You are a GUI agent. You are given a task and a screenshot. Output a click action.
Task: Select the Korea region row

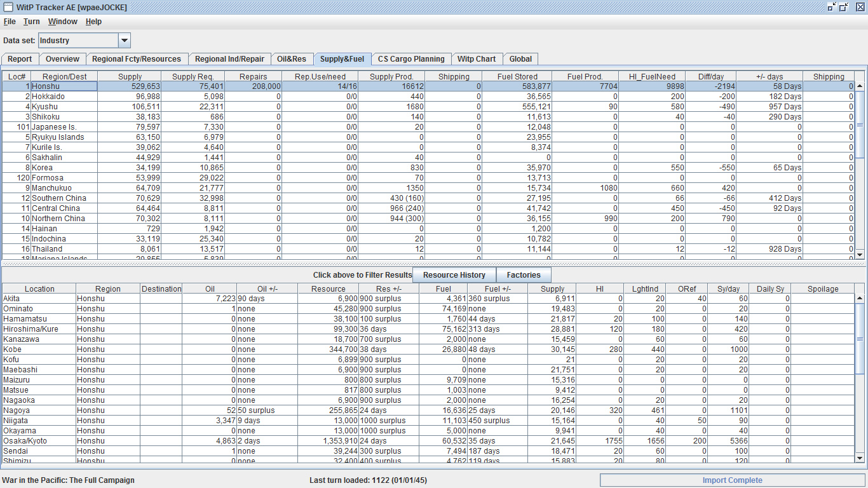(x=429, y=168)
